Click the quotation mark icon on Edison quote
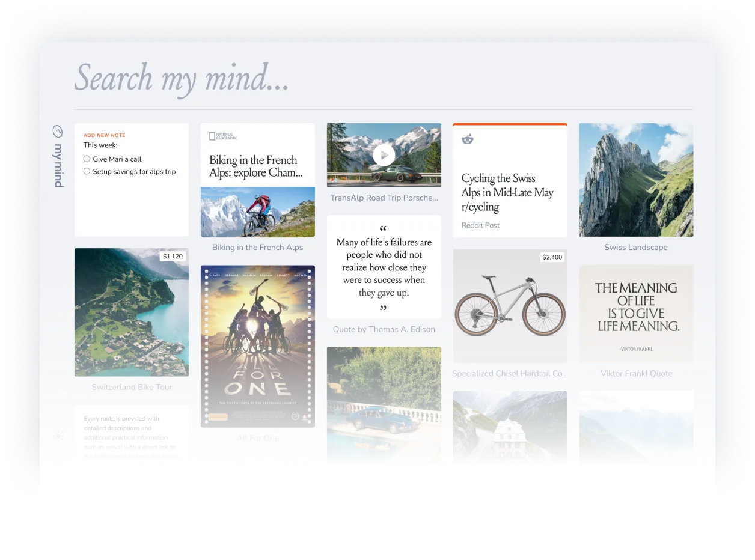The width and height of the screenshot is (755, 560). (x=383, y=228)
